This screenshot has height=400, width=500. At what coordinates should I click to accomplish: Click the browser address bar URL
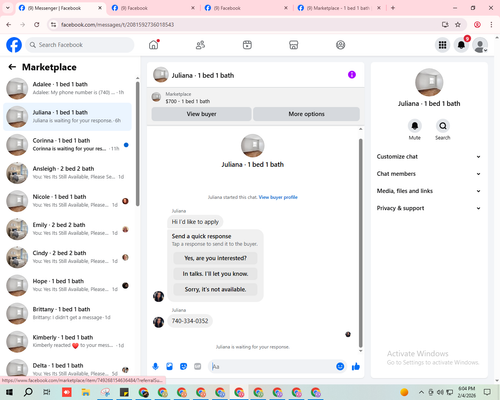tap(117, 25)
